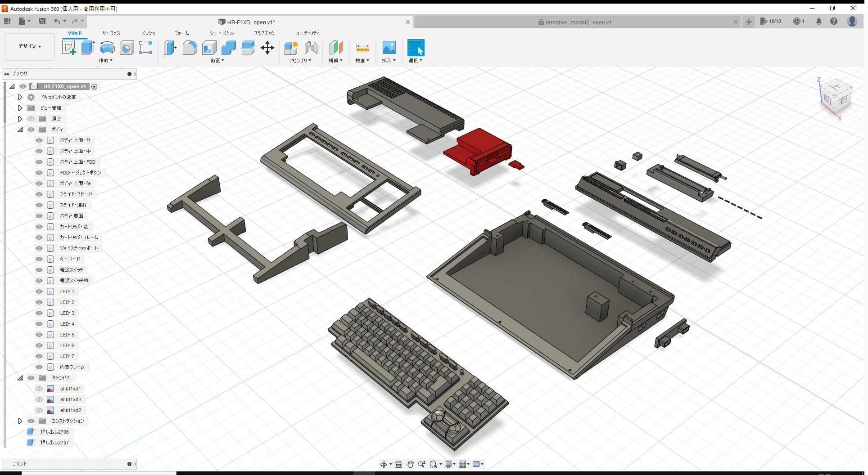Activate the Extrude tool

coord(87,47)
